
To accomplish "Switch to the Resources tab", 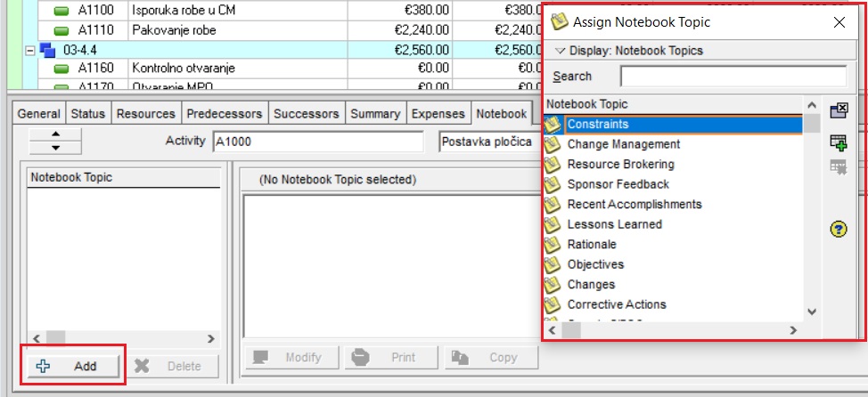I will (x=145, y=114).
